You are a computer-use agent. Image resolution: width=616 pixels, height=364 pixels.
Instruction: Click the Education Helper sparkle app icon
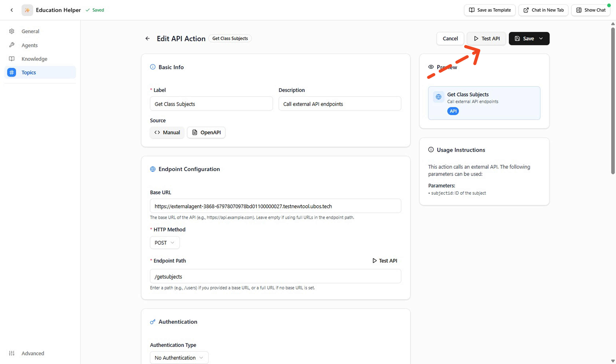(x=27, y=10)
